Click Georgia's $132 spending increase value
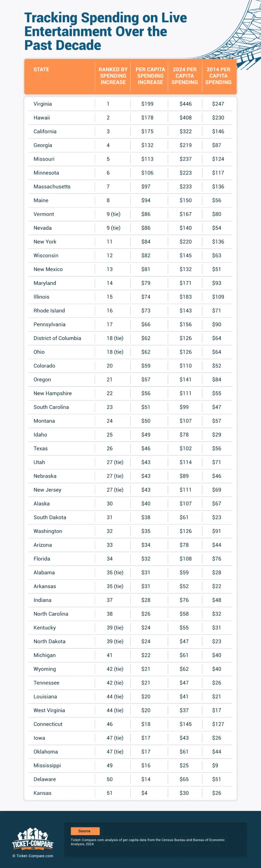261x868 pixels. click(147, 145)
